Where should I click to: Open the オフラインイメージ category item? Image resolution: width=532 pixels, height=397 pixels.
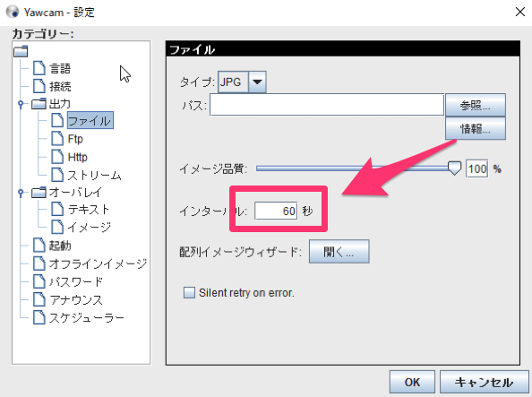(98, 263)
